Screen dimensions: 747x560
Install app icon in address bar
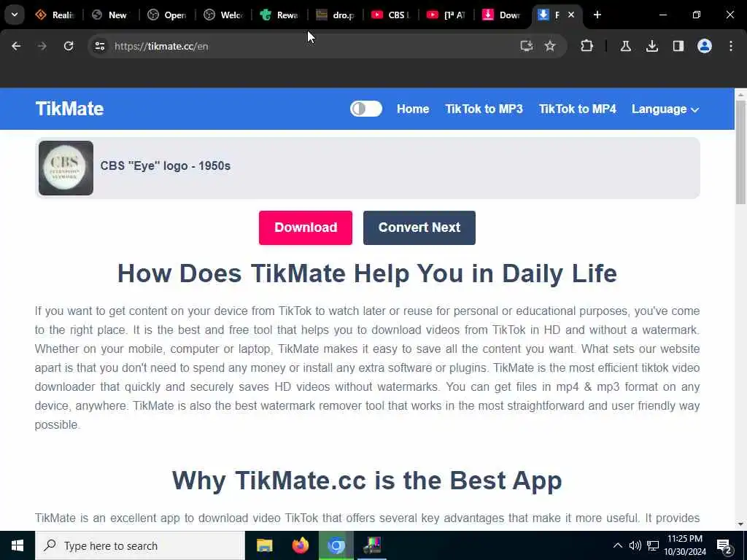click(527, 46)
